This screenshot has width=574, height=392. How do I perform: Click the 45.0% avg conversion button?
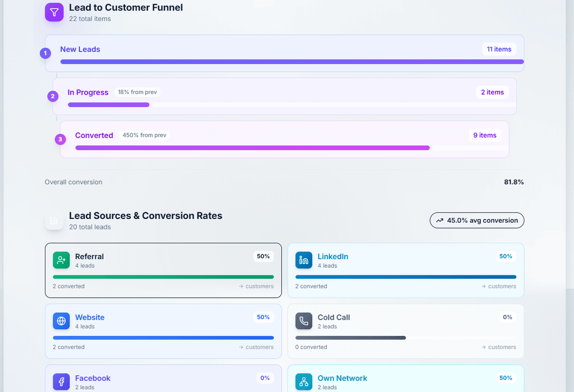[x=476, y=220]
